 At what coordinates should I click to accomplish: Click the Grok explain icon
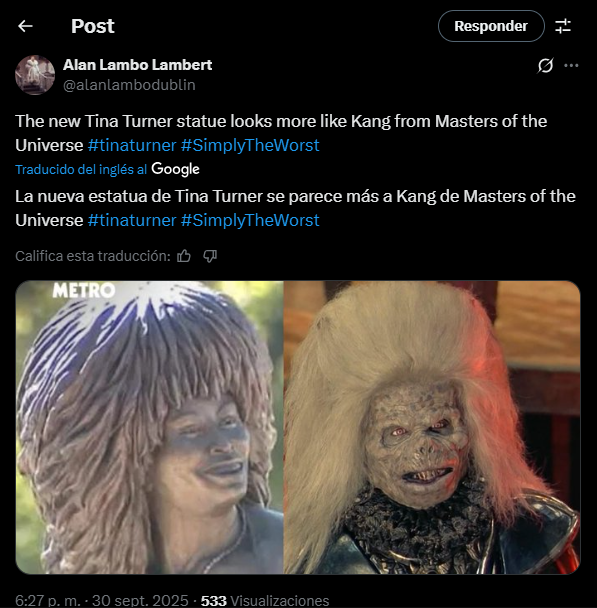click(x=545, y=66)
